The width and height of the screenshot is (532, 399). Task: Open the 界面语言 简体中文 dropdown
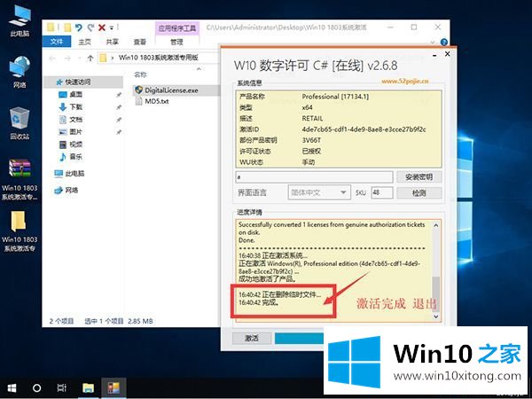click(x=319, y=192)
